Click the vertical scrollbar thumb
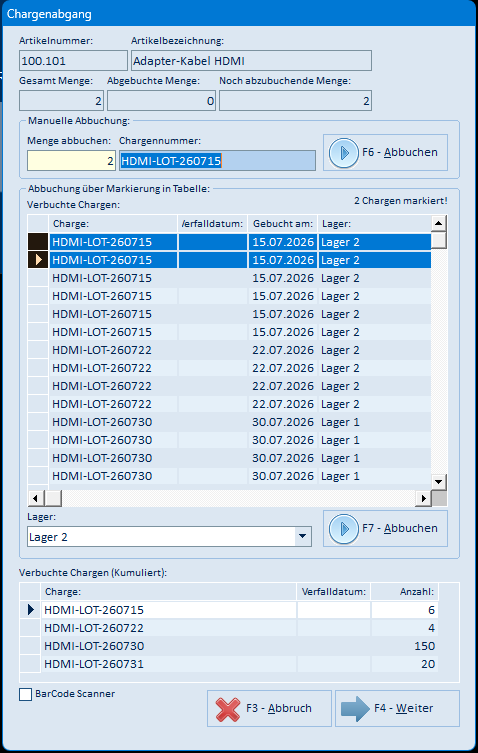Image resolution: width=478 pixels, height=753 pixels. tap(439, 240)
